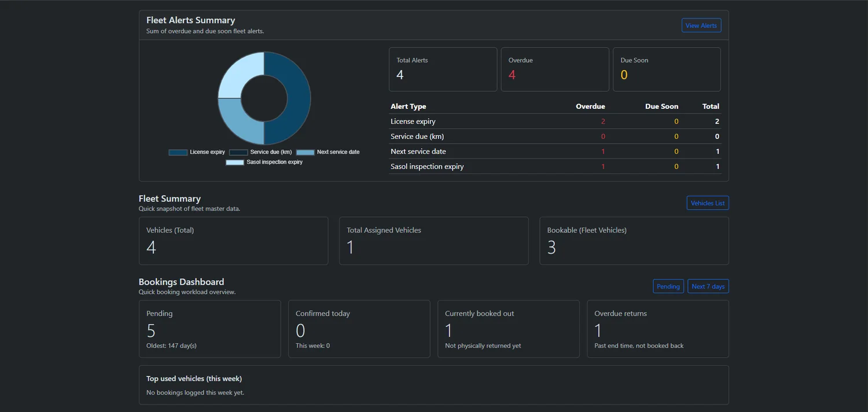Toggle License expiry legend swatch
The height and width of the screenshot is (412, 868).
pos(178,152)
